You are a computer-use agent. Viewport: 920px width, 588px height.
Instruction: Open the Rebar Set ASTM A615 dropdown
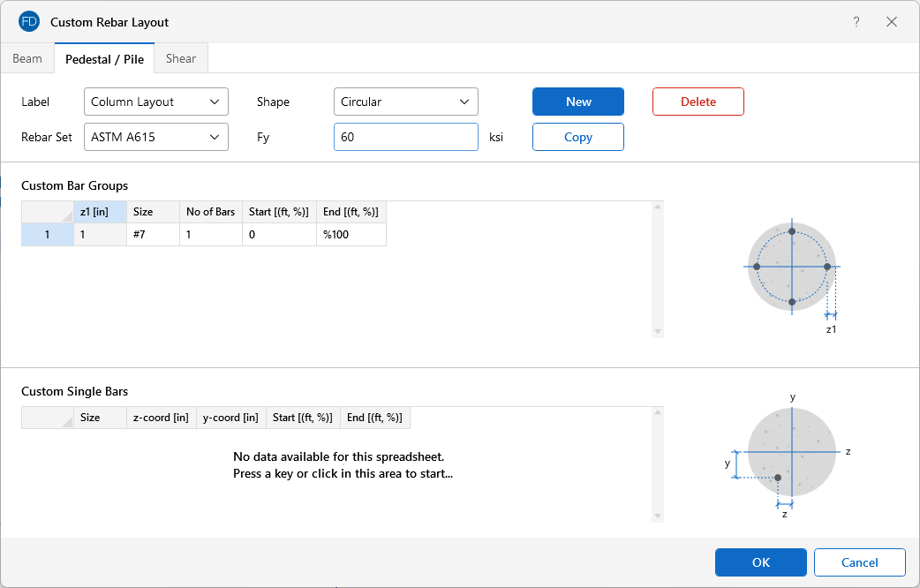[x=156, y=137]
